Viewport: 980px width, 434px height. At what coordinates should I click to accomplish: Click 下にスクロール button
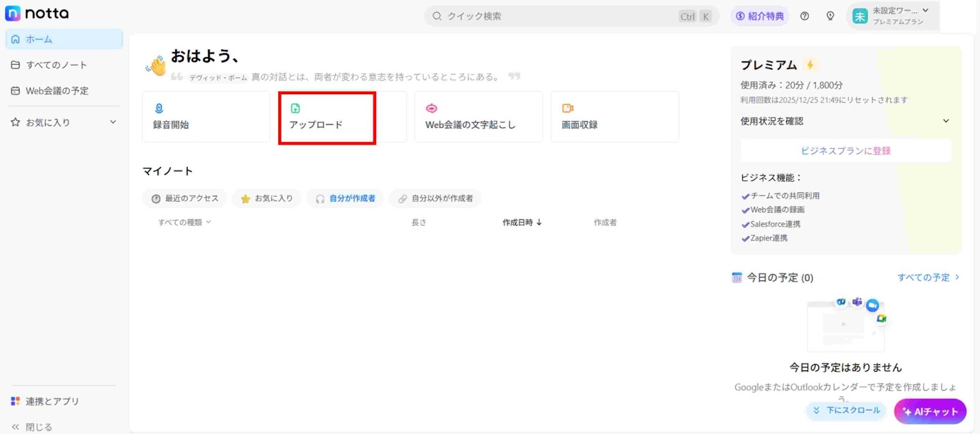tap(847, 410)
